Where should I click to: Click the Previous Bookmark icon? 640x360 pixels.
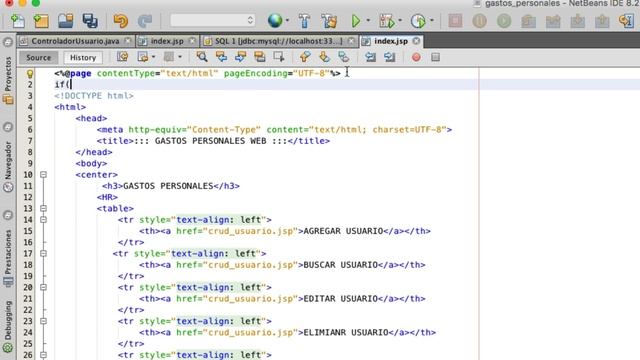(305, 57)
